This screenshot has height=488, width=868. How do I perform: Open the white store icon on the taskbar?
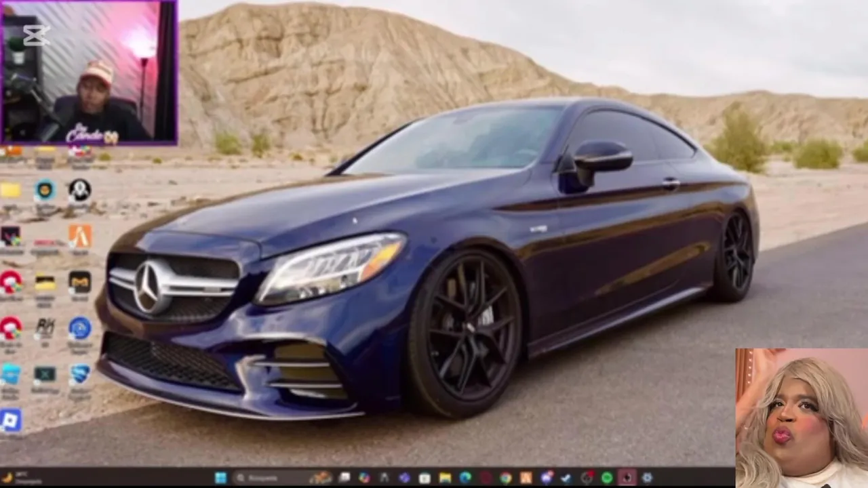point(424,478)
